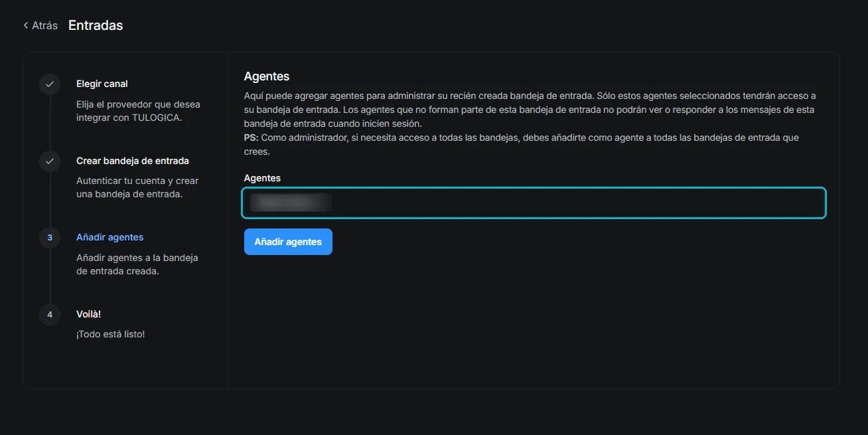
Task: Select the Añadir agentes step title in sidebar
Action: [x=110, y=237]
